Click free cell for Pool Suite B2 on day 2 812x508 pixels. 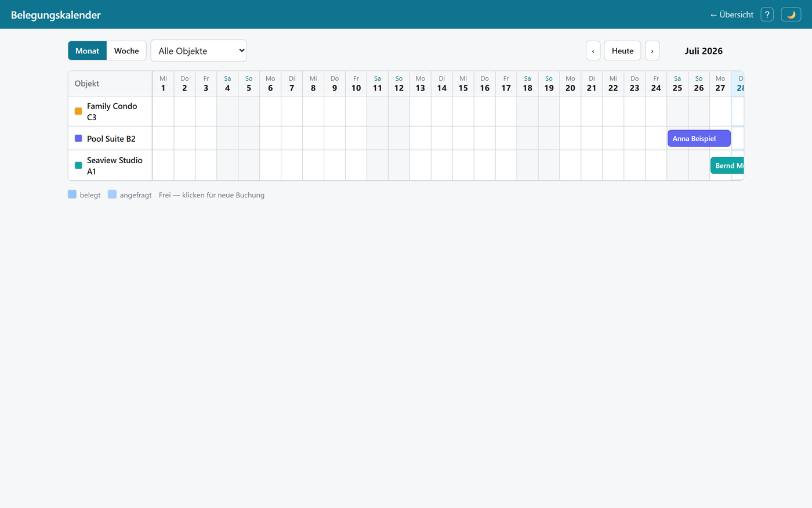(x=184, y=138)
